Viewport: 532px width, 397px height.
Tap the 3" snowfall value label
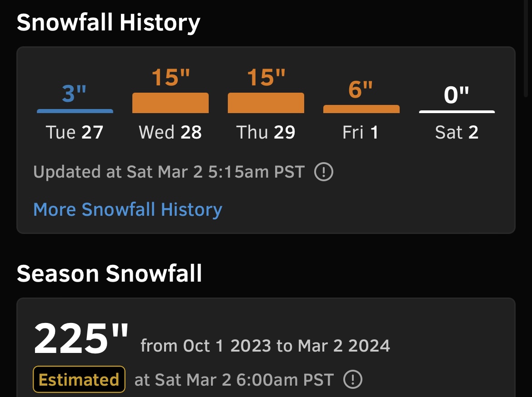pos(74,93)
